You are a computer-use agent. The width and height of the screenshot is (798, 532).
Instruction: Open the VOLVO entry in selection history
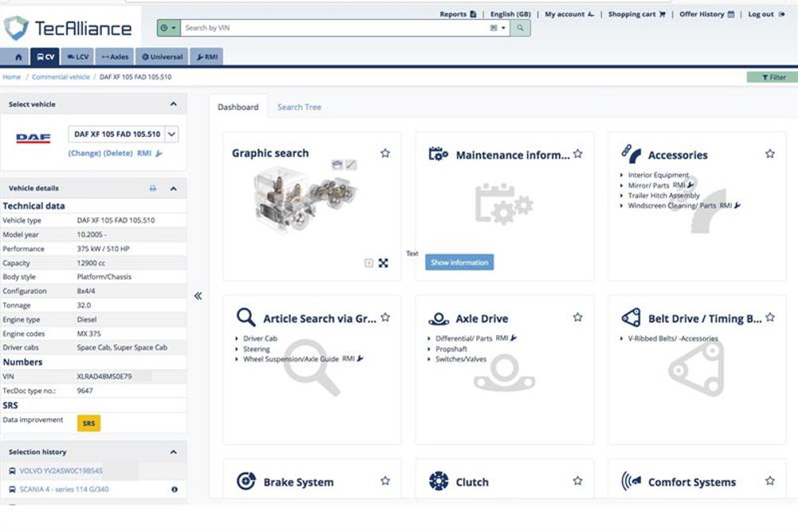point(61,471)
